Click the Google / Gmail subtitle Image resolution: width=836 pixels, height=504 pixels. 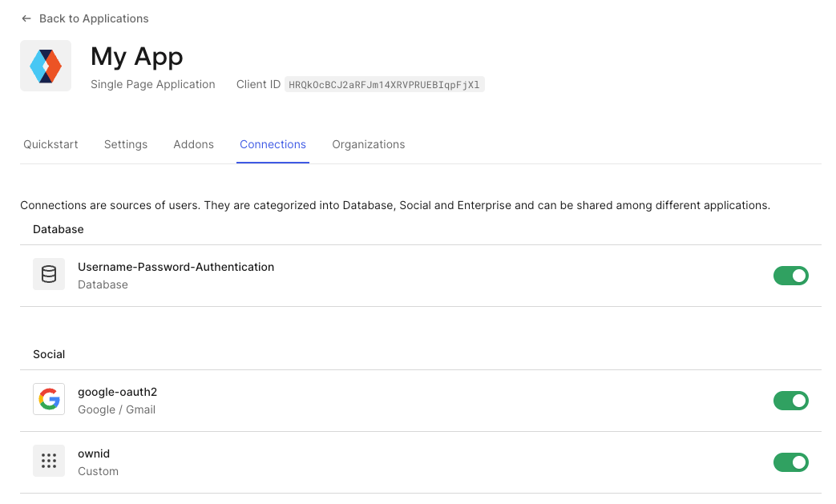coord(117,409)
